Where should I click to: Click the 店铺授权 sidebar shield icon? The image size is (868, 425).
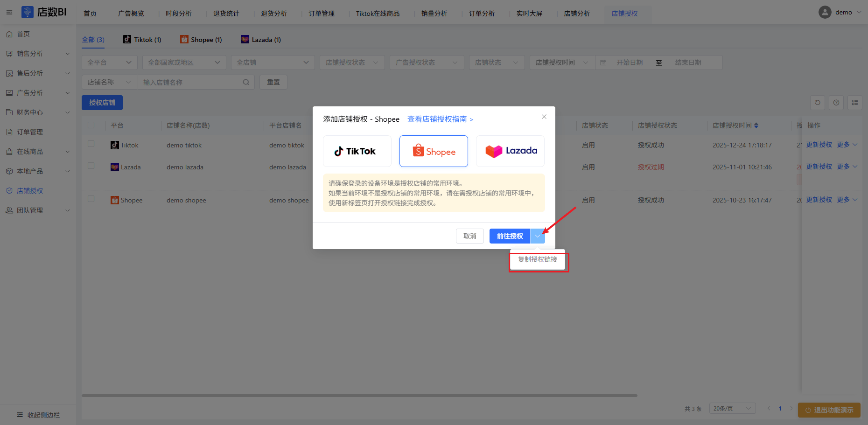pos(9,191)
